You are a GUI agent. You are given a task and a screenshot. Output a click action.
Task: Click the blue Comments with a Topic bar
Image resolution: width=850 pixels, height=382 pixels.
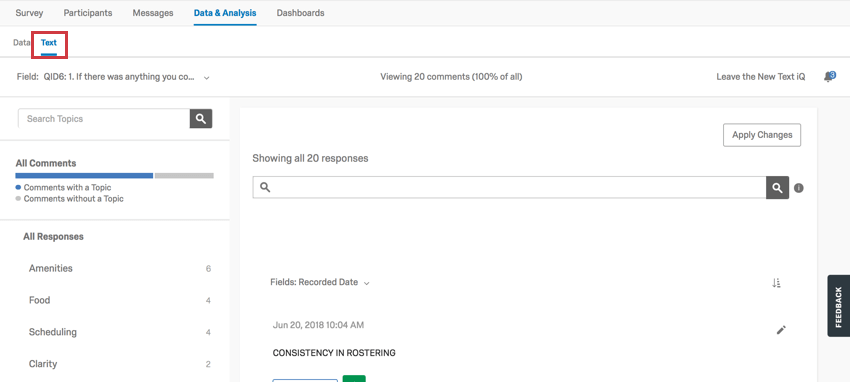(x=84, y=176)
